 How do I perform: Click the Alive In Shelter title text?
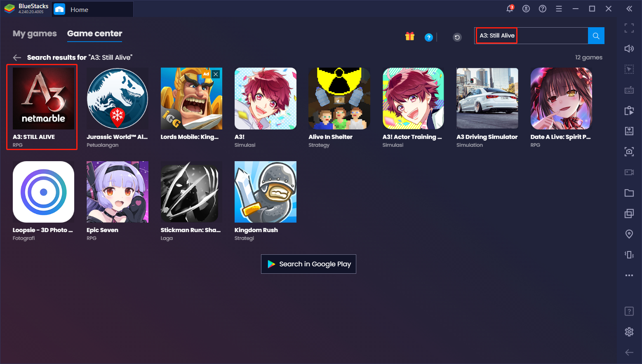(x=330, y=137)
